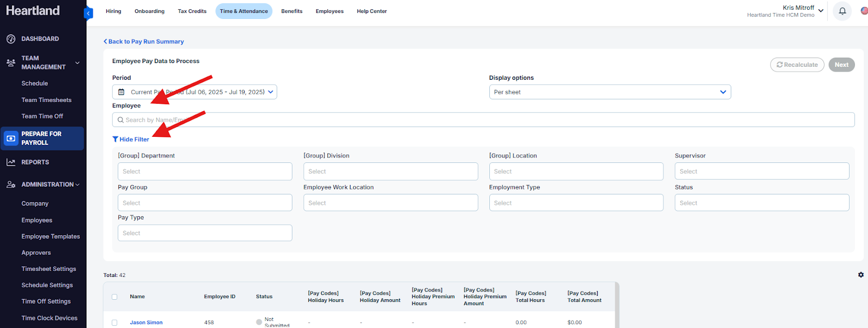Click the Heartland logo
868x328 pixels.
(33, 11)
